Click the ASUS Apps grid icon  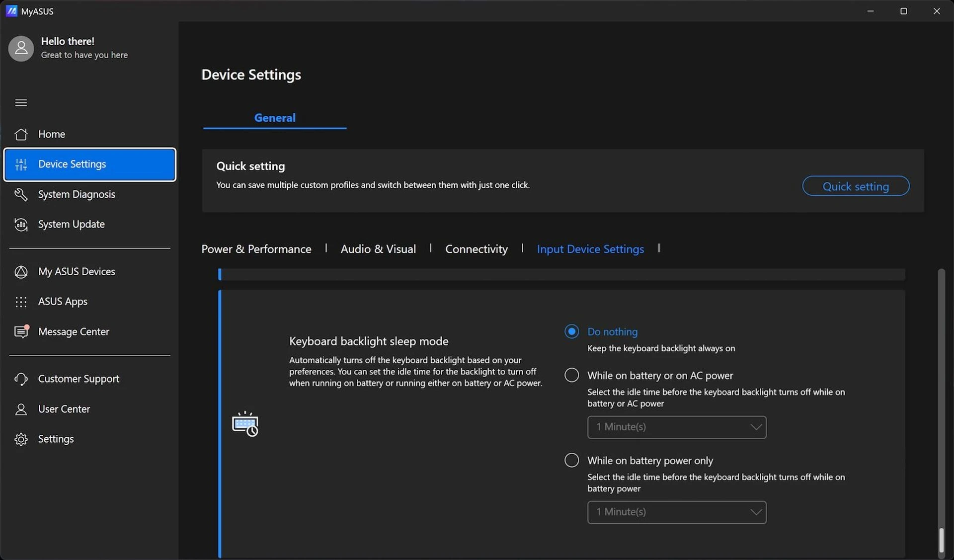coord(21,302)
